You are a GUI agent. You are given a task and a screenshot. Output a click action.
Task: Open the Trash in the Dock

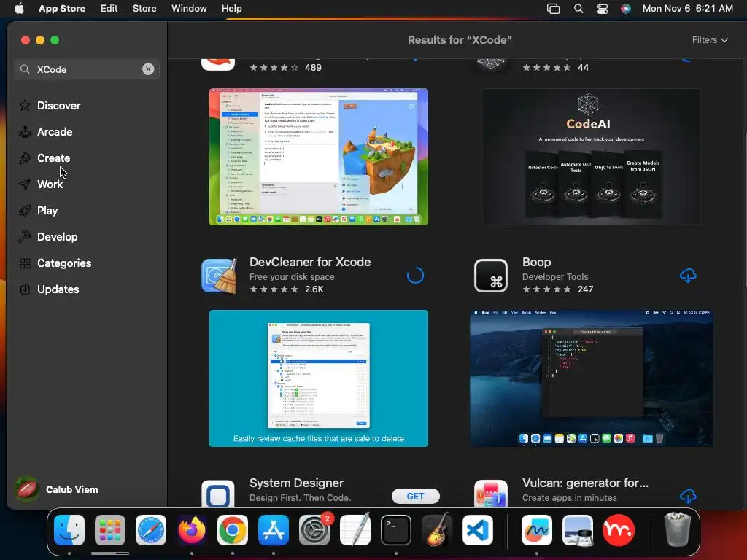(x=678, y=529)
